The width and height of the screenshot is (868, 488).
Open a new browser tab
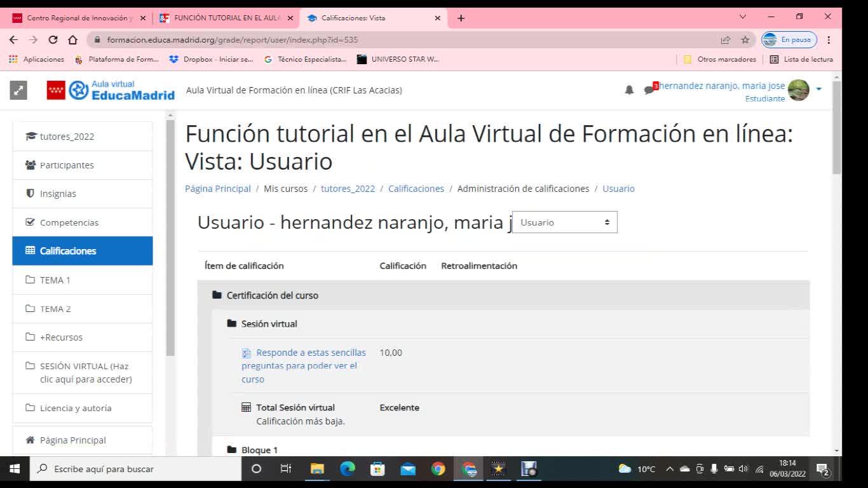[x=461, y=18]
